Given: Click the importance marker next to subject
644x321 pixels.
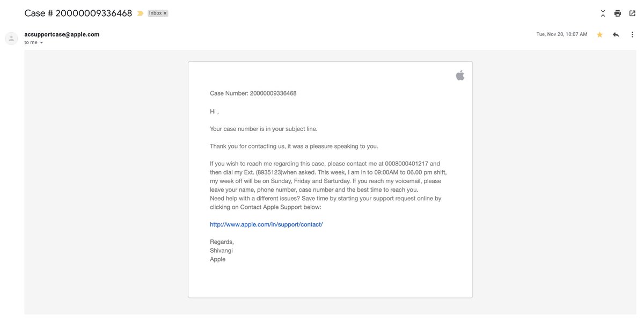Looking at the screenshot, I should tap(141, 13).
